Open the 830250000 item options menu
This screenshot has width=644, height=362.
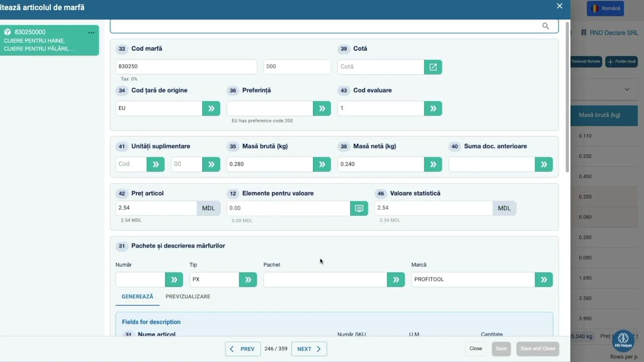click(x=91, y=33)
